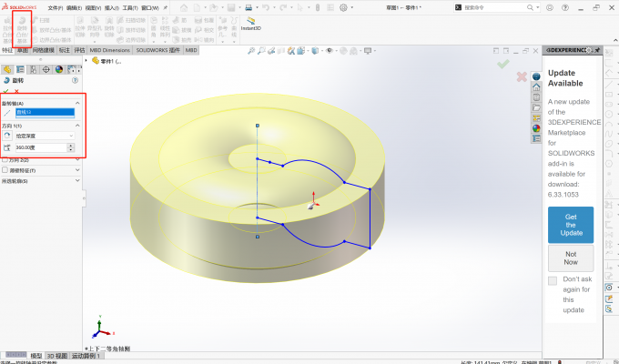Open the search box dropdown arrow

pyautogui.click(x=538, y=7)
